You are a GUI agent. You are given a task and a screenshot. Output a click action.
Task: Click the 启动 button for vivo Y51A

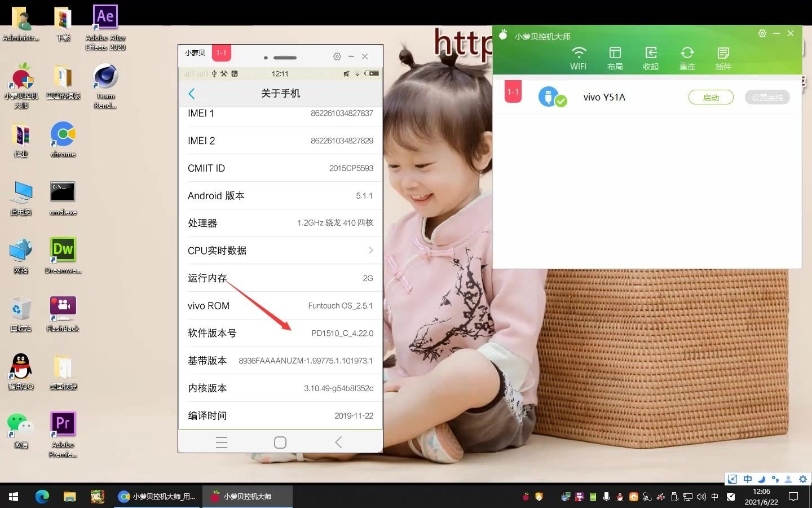tap(710, 97)
